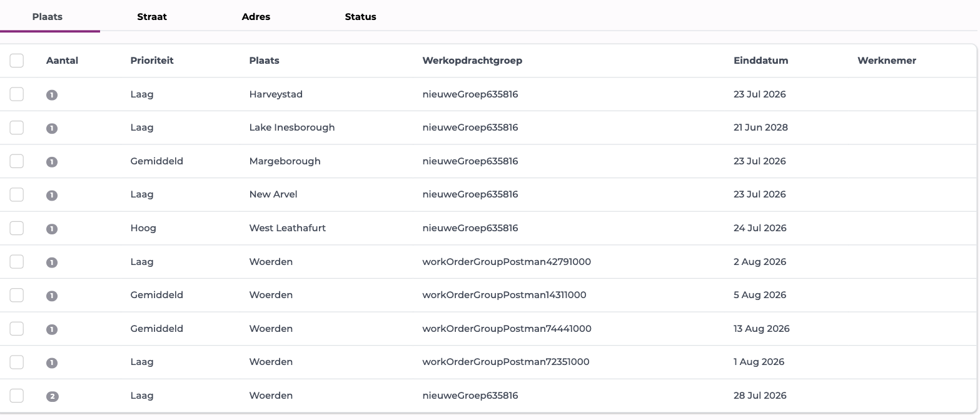Click the Plaats column header in the table

click(264, 61)
